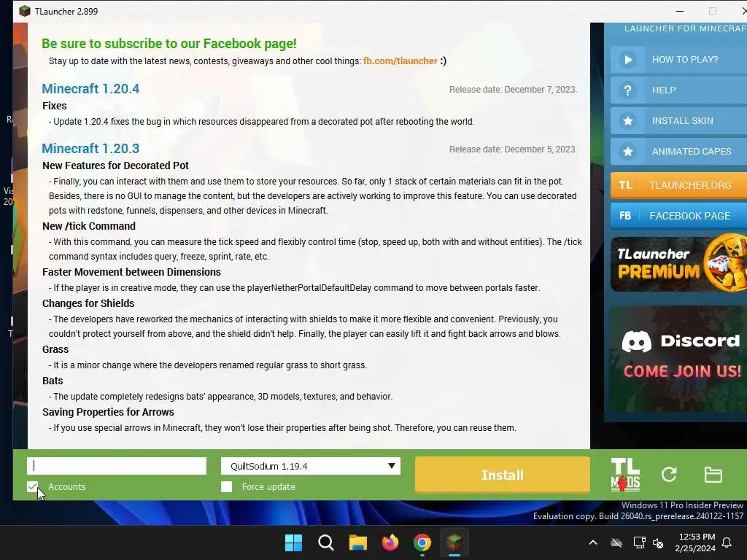Click 'Changes for Shields' heading

[x=88, y=303]
